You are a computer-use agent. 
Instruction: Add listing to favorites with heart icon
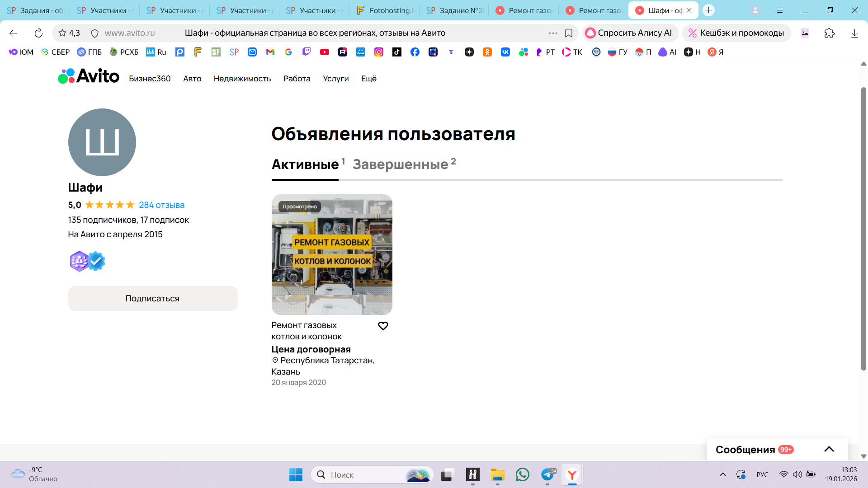pos(383,326)
